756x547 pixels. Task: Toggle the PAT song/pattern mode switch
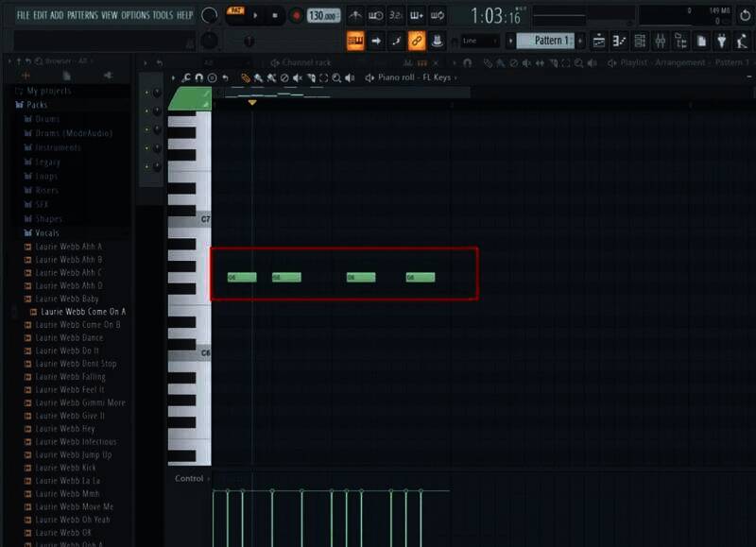235,10
